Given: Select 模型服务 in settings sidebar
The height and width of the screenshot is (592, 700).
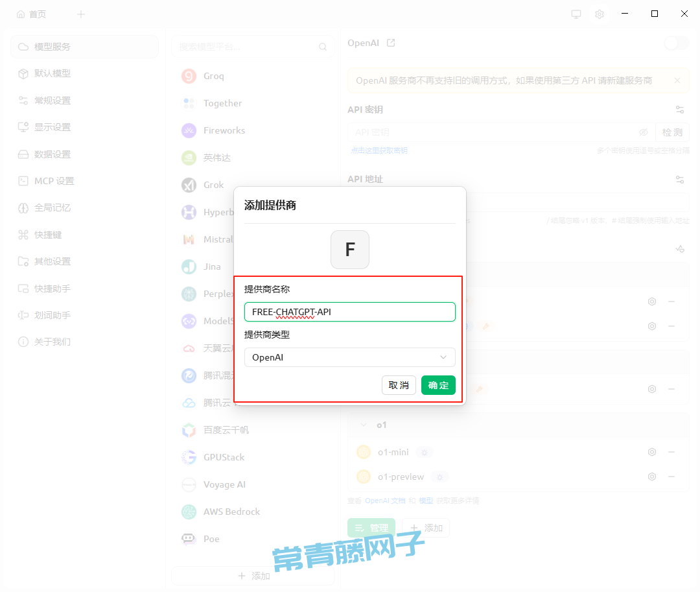Looking at the screenshot, I should pyautogui.click(x=84, y=47).
